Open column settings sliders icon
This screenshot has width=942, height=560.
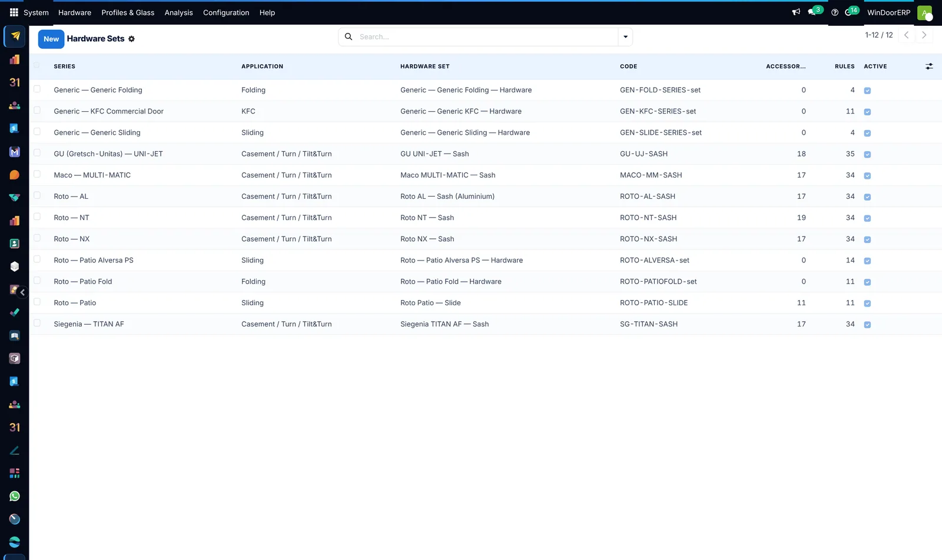pyautogui.click(x=929, y=66)
